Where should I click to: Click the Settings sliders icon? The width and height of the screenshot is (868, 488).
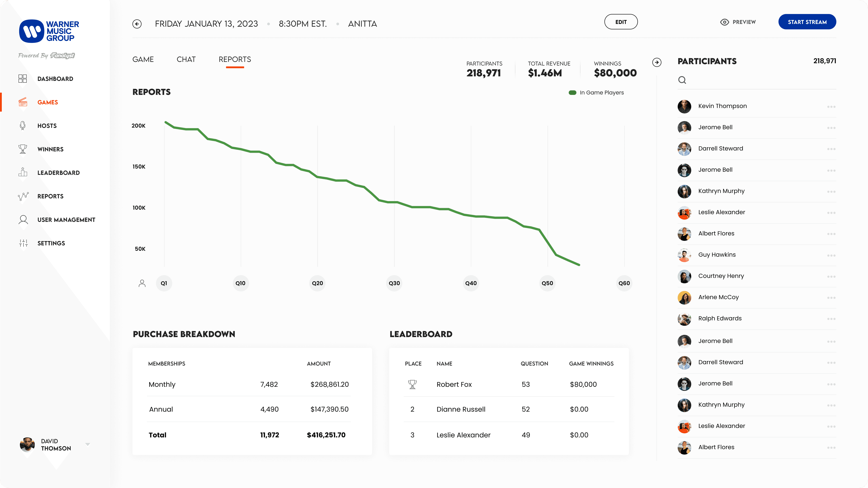point(23,243)
